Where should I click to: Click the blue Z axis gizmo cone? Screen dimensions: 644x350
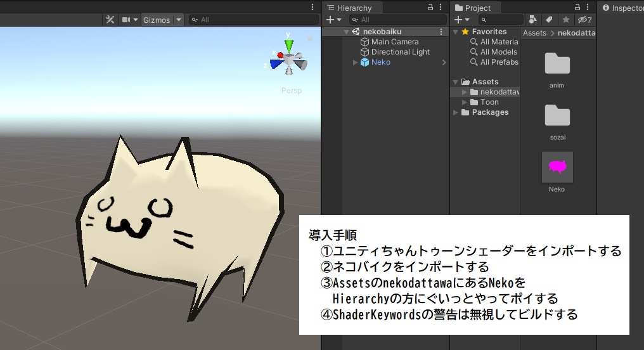pos(276,64)
